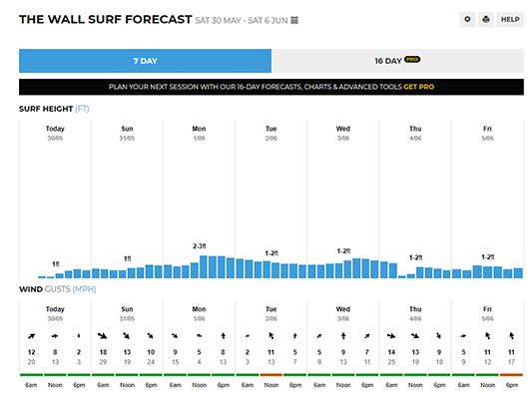Select Sunday 6am wind arrow showing 18
The height and width of the screenshot is (398, 532).
[103, 336]
